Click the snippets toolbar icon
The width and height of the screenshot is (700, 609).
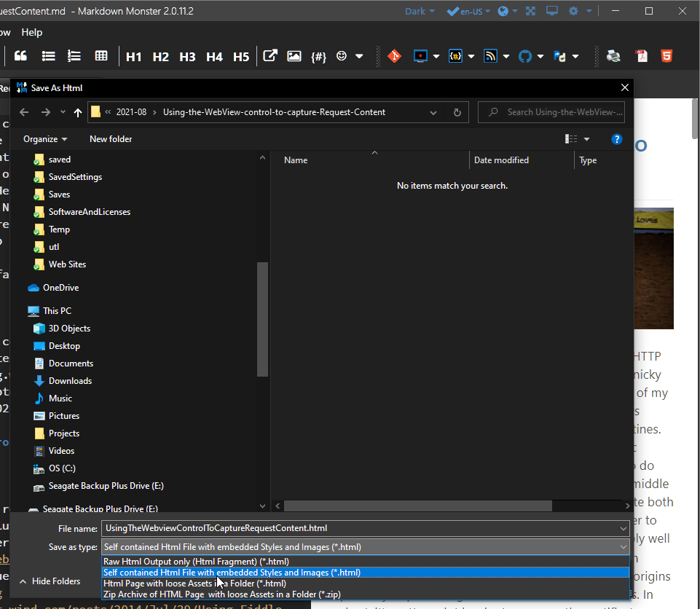click(455, 56)
